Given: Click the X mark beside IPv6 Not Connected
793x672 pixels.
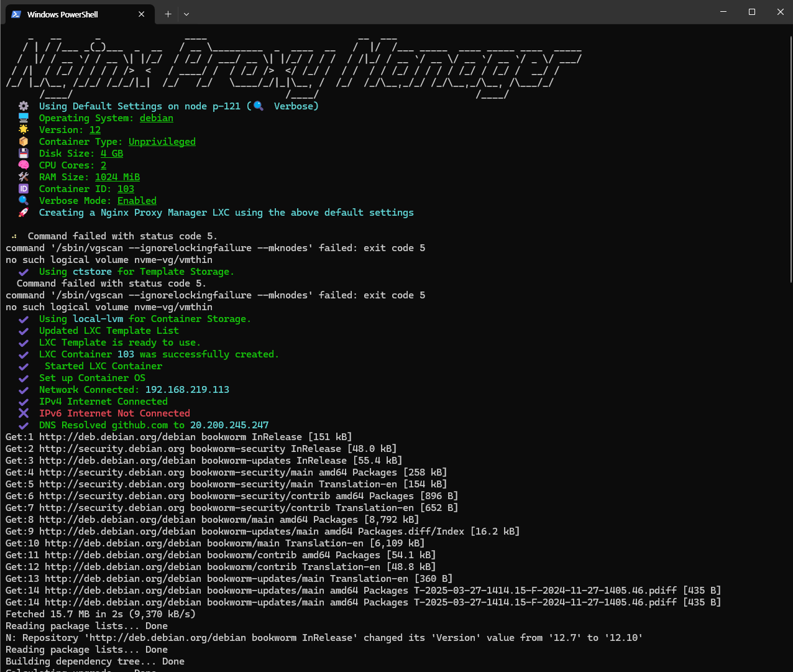Looking at the screenshot, I should [24, 413].
